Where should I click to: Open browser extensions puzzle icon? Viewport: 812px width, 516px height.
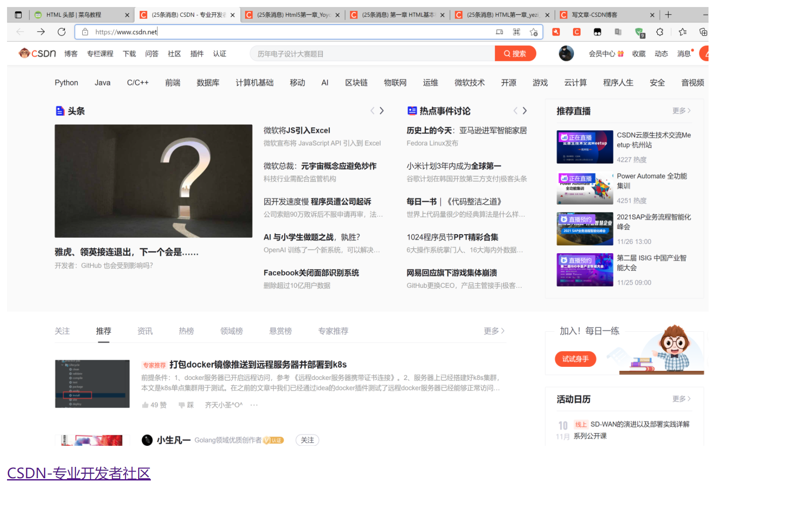pyautogui.click(x=660, y=32)
